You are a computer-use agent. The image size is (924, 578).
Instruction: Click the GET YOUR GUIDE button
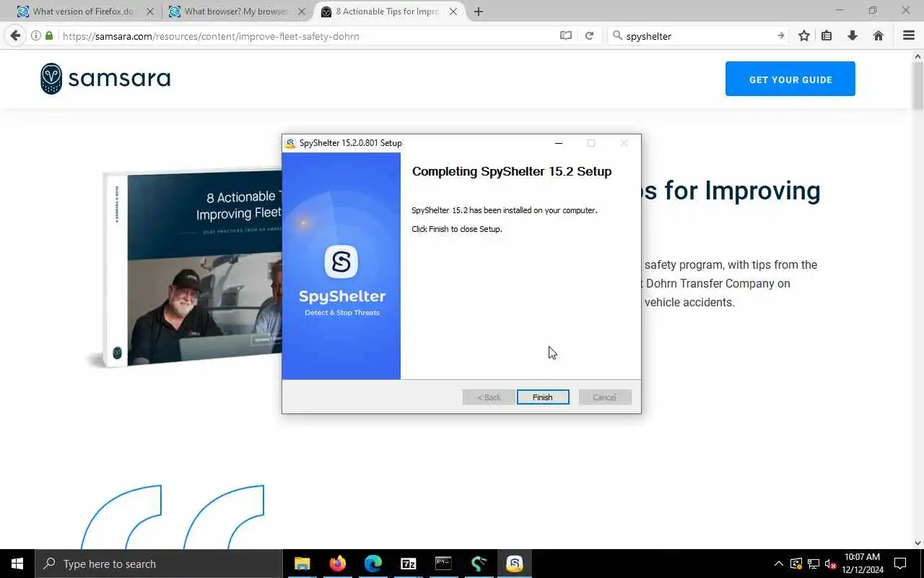tap(790, 79)
